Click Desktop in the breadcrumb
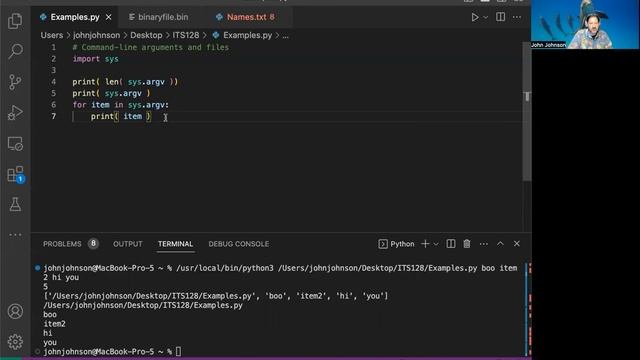This screenshot has height=360, width=640. tap(146, 36)
